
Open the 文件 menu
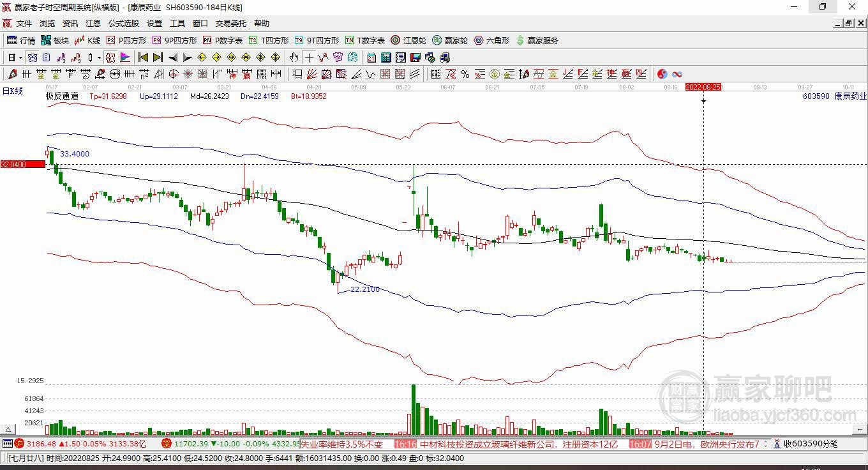(24, 23)
